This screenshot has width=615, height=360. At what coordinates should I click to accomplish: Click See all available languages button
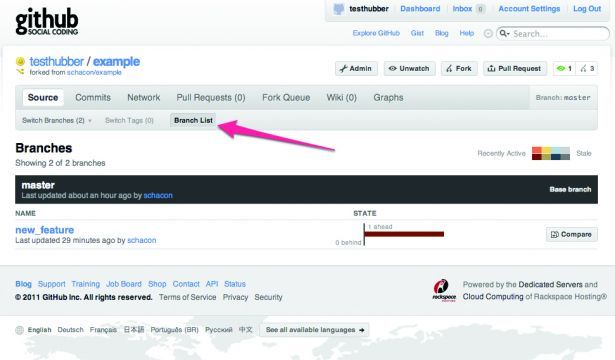pos(314,330)
